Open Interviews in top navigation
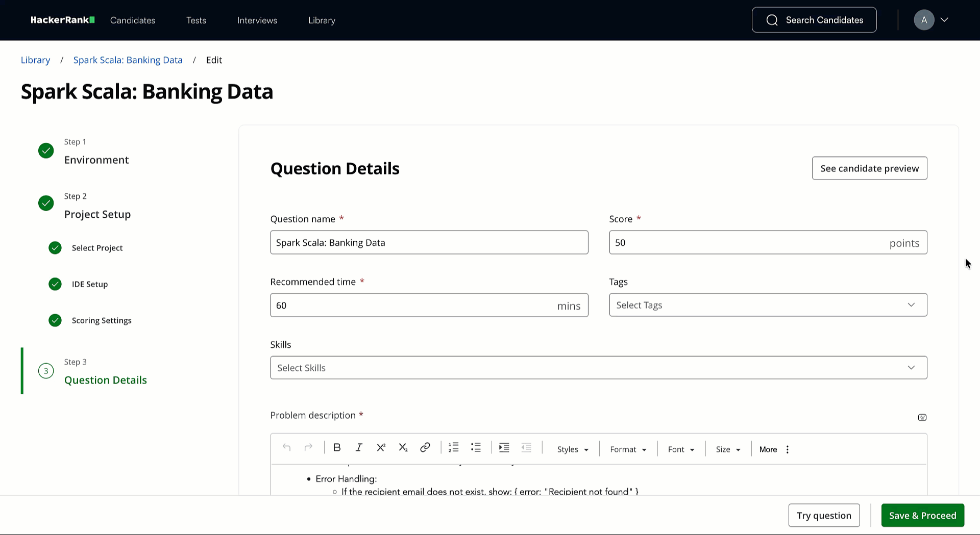The image size is (980, 535). (x=257, y=20)
